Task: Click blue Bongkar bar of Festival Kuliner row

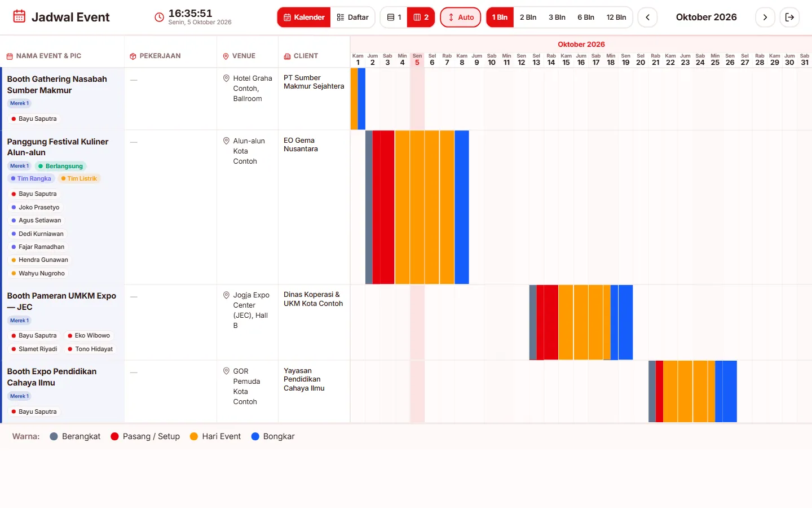Action: coord(462,207)
